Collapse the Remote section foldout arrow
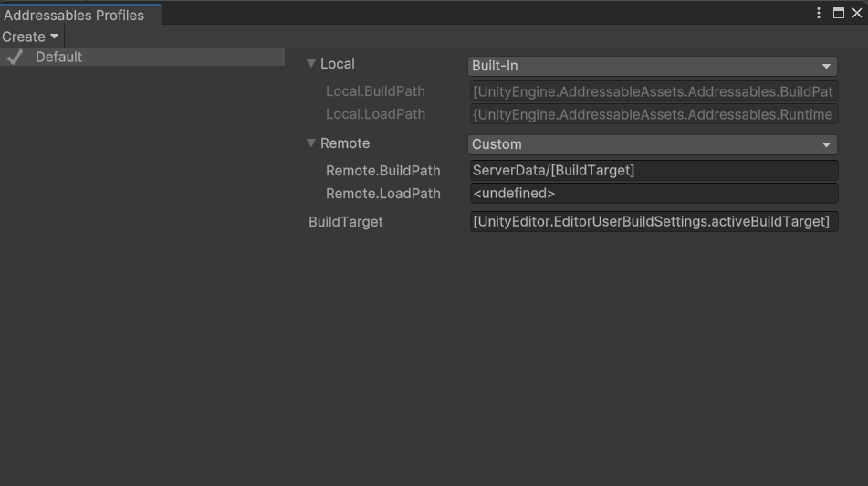 coord(311,143)
